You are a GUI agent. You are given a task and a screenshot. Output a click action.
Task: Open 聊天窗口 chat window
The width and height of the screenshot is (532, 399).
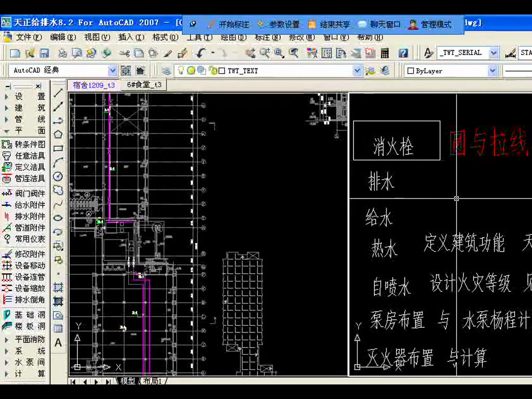pyautogui.click(x=380, y=24)
